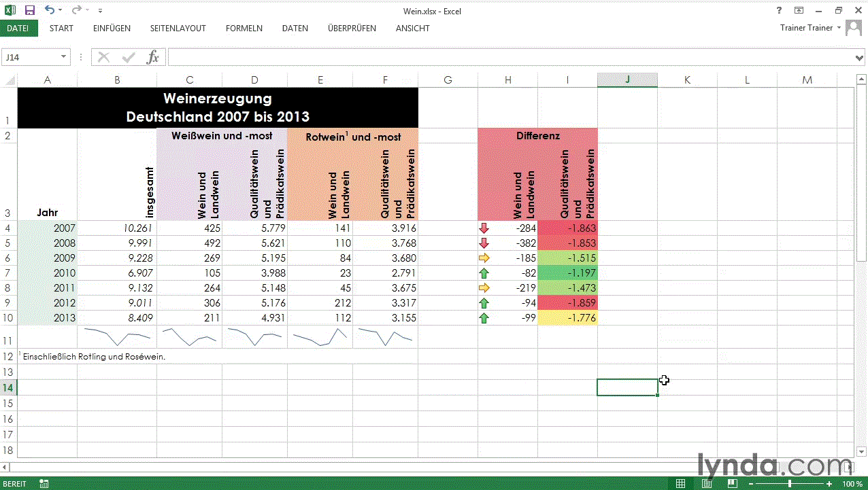868x490 pixels.
Task: Open the Excel Help question mark
Action: (779, 10)
